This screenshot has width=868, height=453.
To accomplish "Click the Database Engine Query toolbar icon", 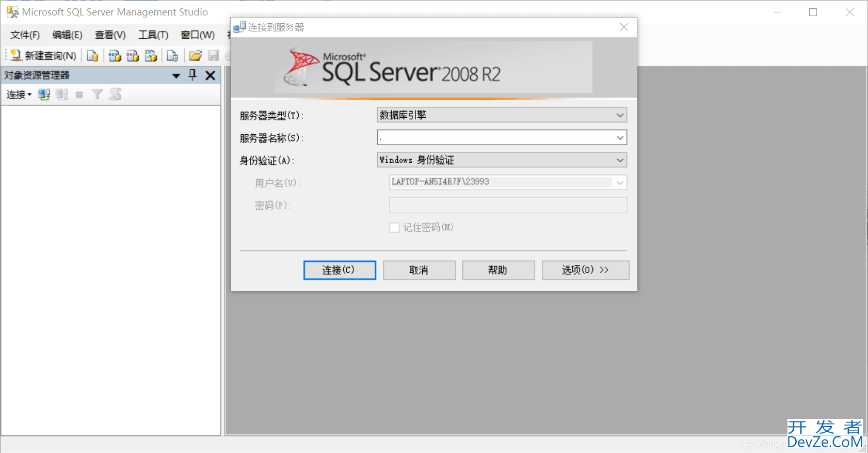I will pyautogui.click(x=93, y=55).
